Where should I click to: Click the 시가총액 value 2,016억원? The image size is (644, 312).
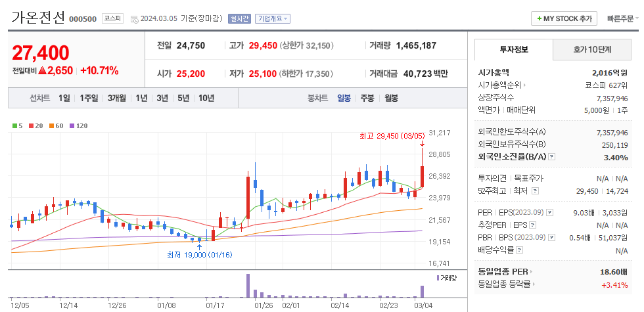coord(610,73)
